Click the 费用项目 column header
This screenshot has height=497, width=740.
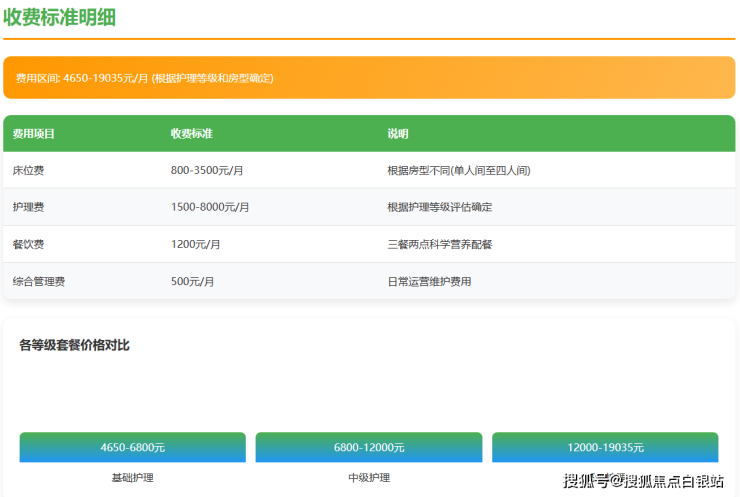point(34,133)
